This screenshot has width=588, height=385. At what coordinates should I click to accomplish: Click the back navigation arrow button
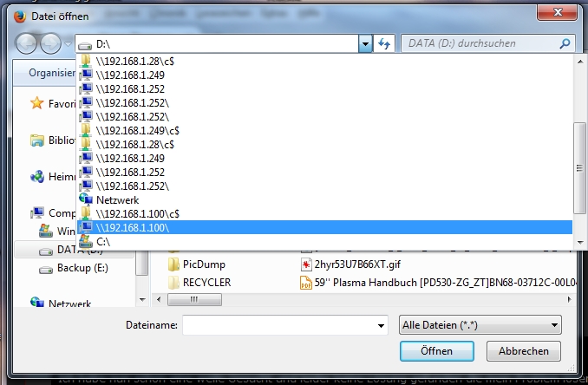(26, 43)
